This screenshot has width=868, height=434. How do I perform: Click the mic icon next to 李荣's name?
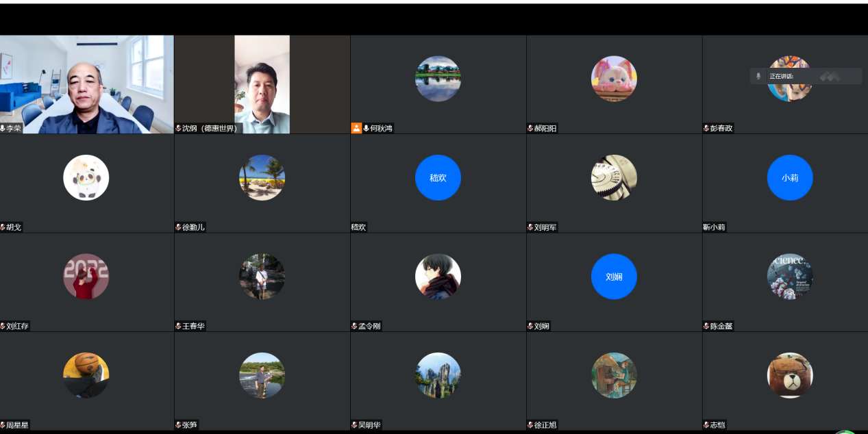point(3,128)
